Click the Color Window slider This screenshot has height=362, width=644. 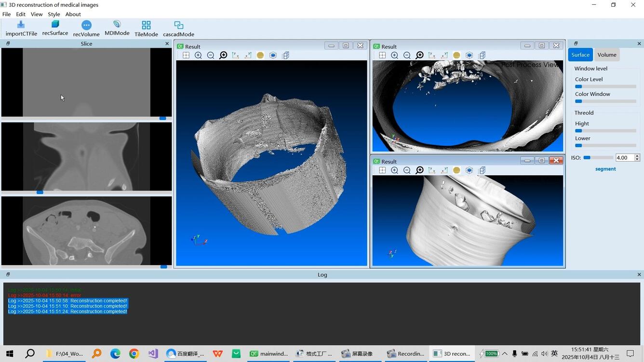click(x=605, y=102)
